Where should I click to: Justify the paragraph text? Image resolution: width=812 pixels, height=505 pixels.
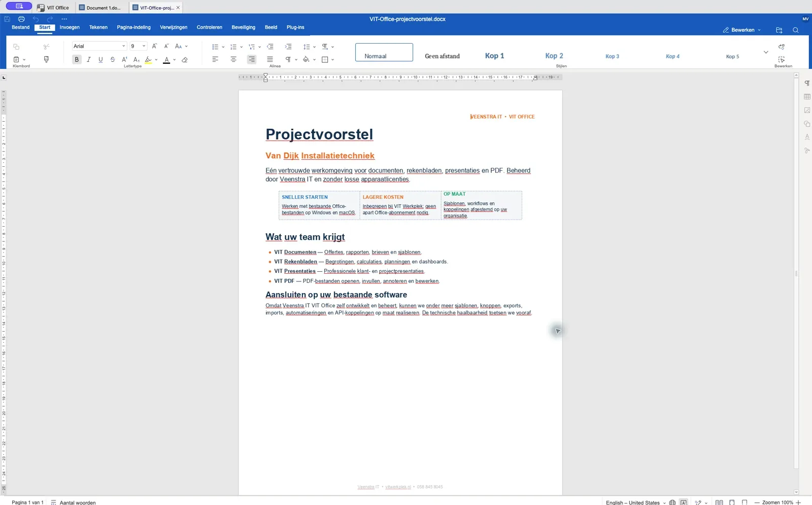270,60
